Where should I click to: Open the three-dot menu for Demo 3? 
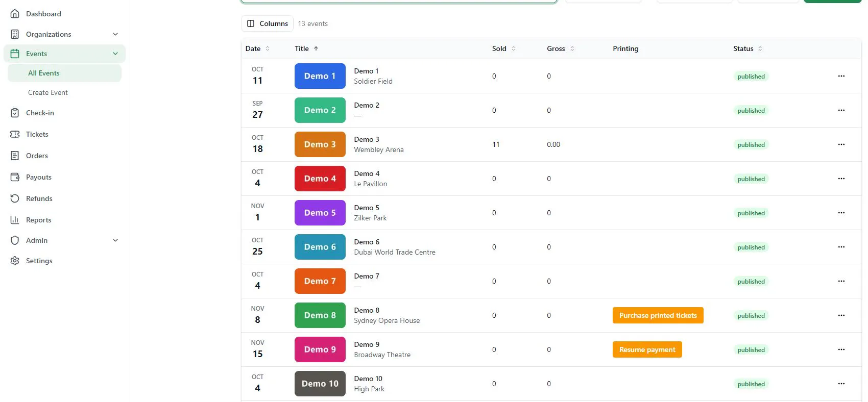pyautogui.click(x=841, y=144)
